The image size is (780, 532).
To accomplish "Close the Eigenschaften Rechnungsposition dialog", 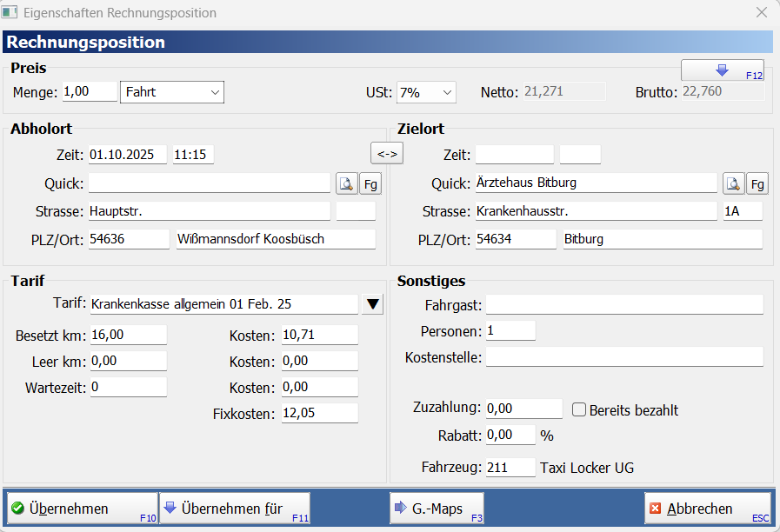I will click(761, 13).
